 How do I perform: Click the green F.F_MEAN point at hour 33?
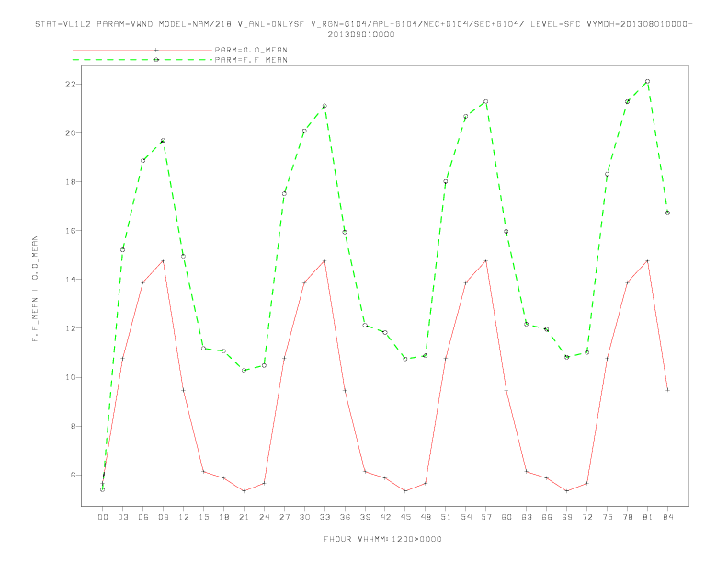[x=324, y=106]
